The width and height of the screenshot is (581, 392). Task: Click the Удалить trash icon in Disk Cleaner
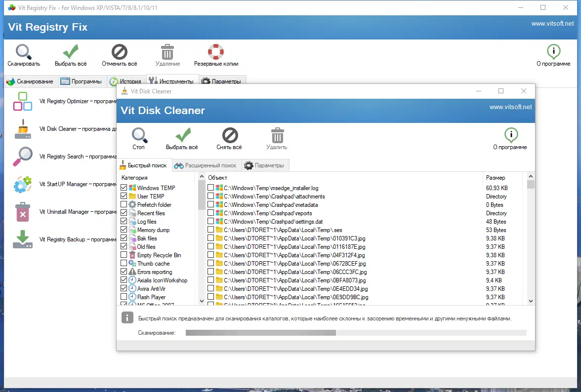[277, 134]
